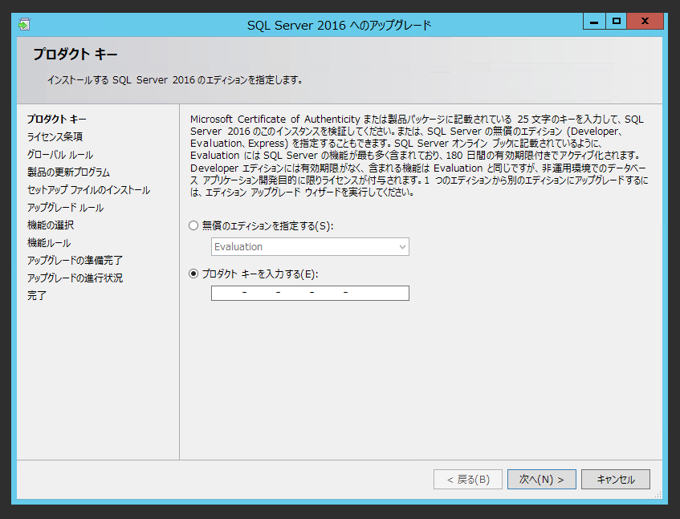680x519 pixels.
Task: Click the window title SQL Server 2016 へのアップグレード
Action: [339, 25]
